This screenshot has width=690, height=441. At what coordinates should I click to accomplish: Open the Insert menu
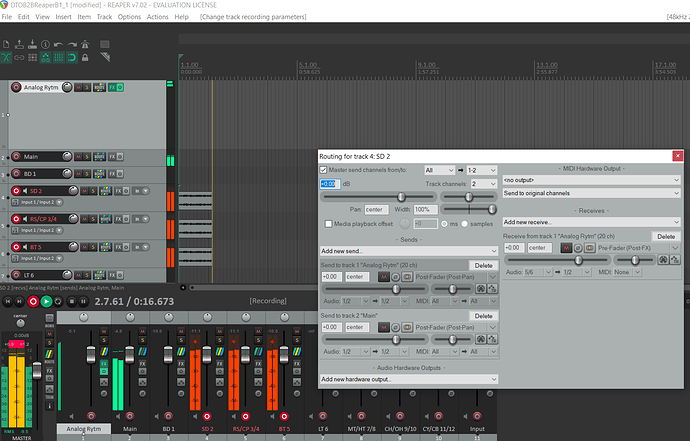[x=63, y=17]
